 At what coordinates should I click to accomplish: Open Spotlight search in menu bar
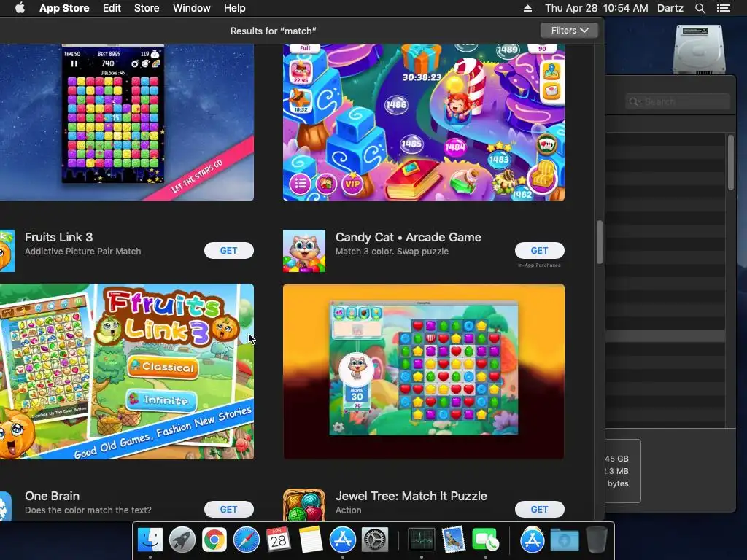coord(700,8)
